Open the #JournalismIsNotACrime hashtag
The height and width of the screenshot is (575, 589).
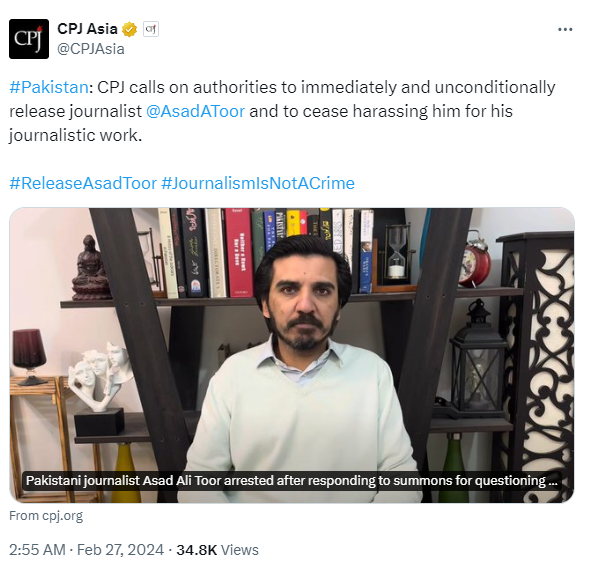(258, 183)
